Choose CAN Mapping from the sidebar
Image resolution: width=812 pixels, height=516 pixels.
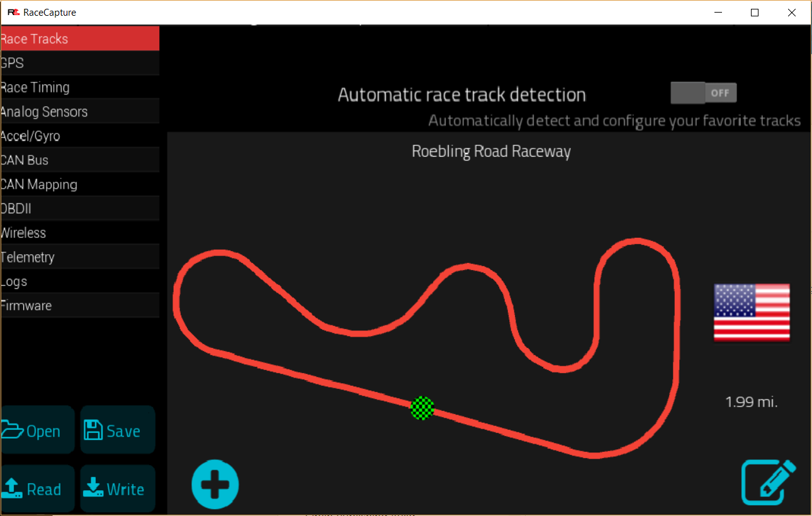click(x=79, y=184)
